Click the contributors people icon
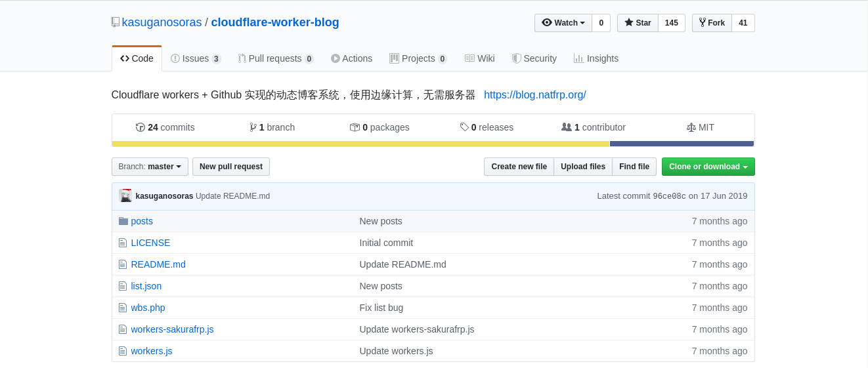The width and height of the screenshot is (868, 368). coord(566,127)
